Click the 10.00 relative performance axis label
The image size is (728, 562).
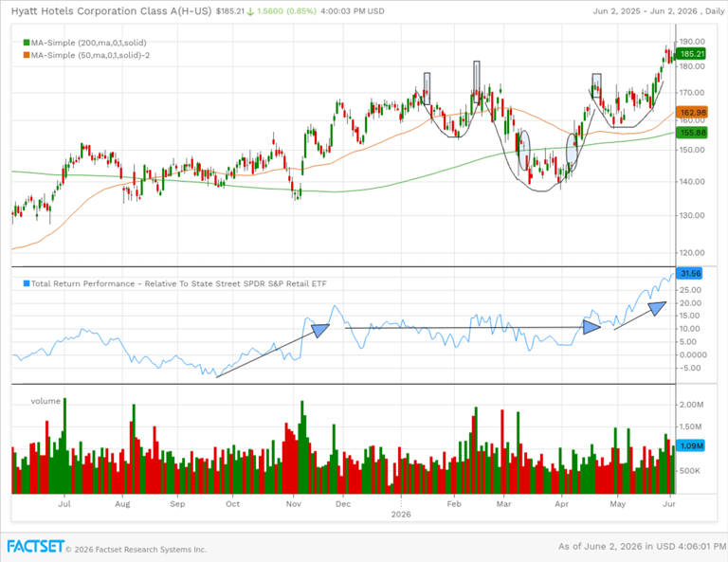point(690,329)
